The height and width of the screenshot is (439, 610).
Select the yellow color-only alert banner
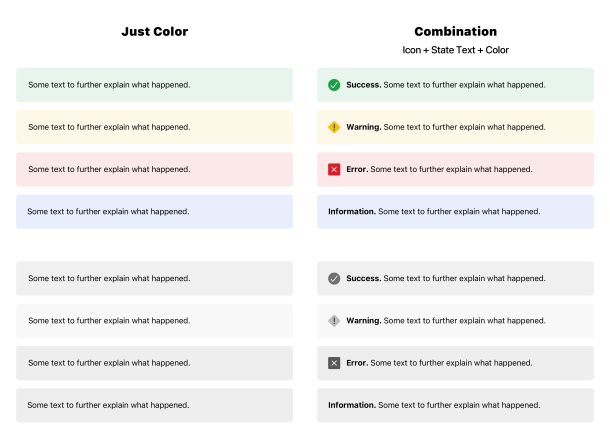[x=154, y=127]
